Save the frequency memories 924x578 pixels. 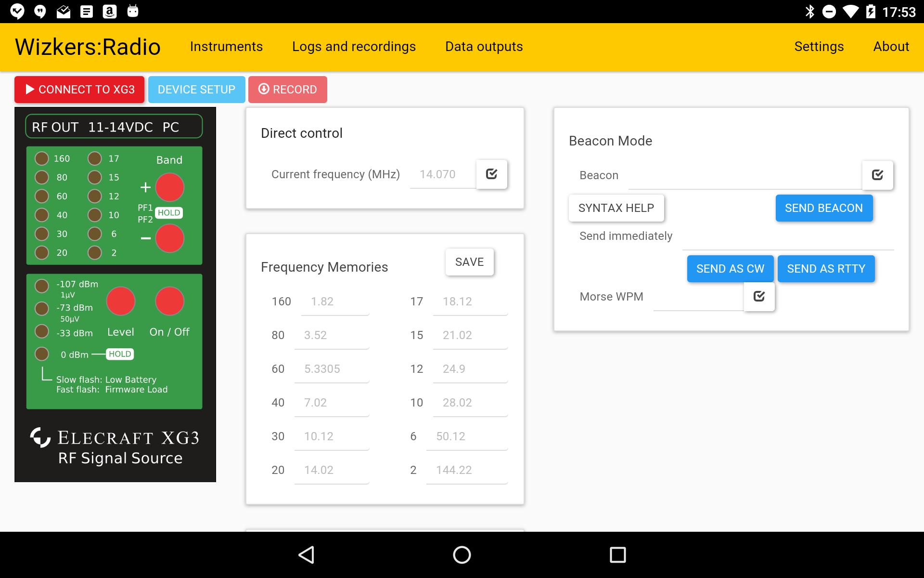click(x=469, y=262)
